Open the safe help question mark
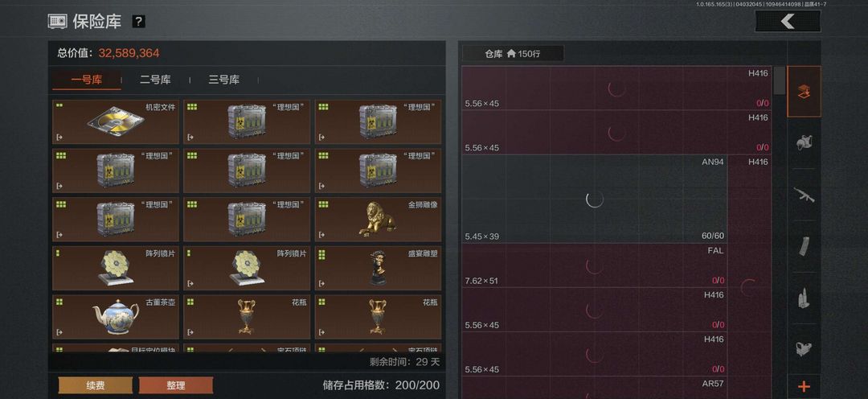The image size is (868, 399). (x=138, y=22)
